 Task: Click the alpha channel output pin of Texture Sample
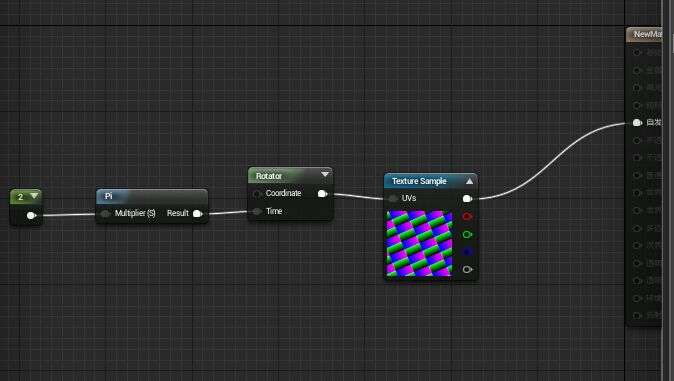point(467,270)
